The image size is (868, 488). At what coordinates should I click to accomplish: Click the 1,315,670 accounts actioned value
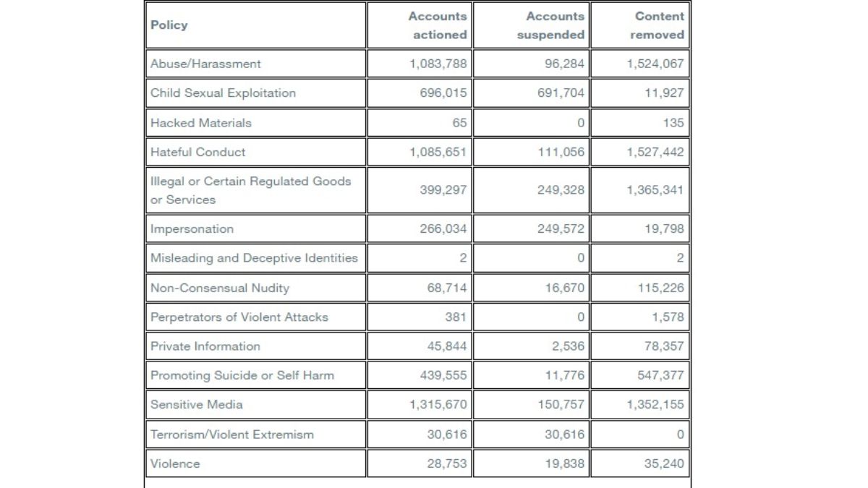click(438, 405)
